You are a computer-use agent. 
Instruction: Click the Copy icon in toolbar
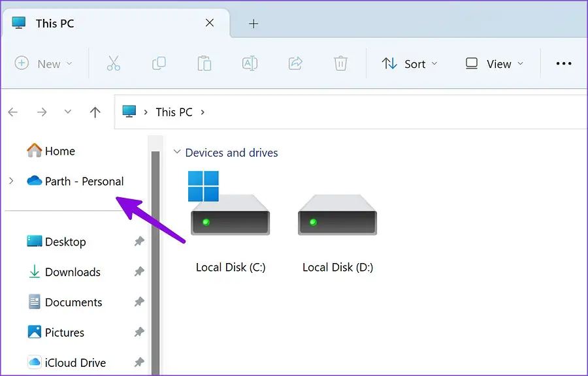coord(158,63)
